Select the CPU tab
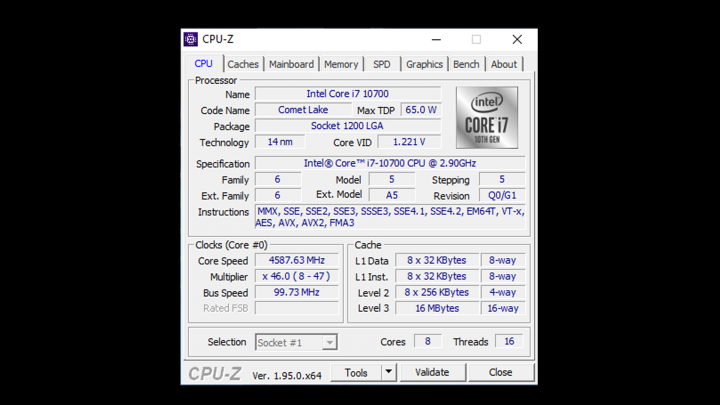This screenshot has width=720, height=405. click(x=203, y=63)
